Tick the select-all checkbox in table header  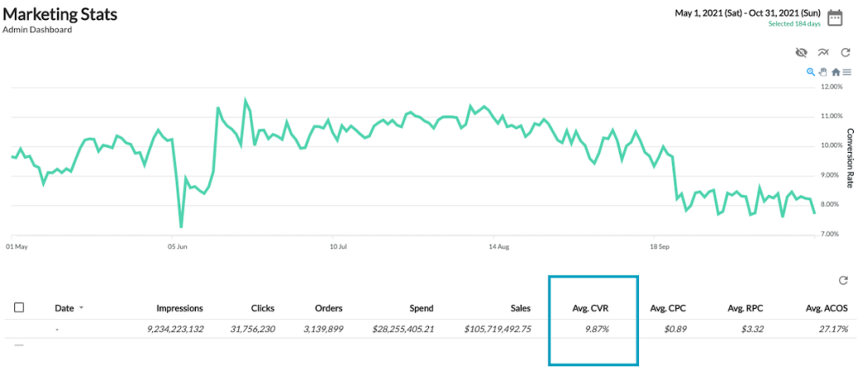click(19, 307)
